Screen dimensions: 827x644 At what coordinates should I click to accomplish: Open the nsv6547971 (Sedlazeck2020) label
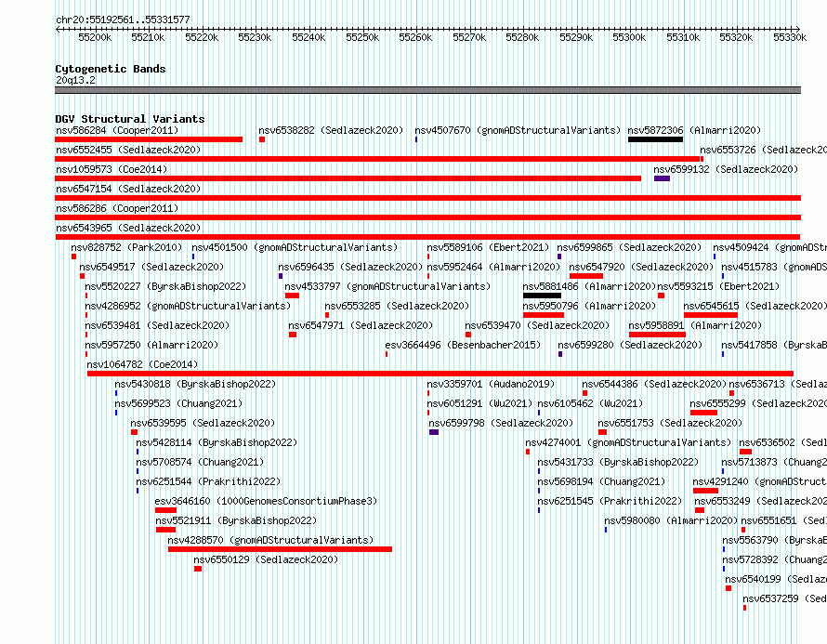(361, 325)
